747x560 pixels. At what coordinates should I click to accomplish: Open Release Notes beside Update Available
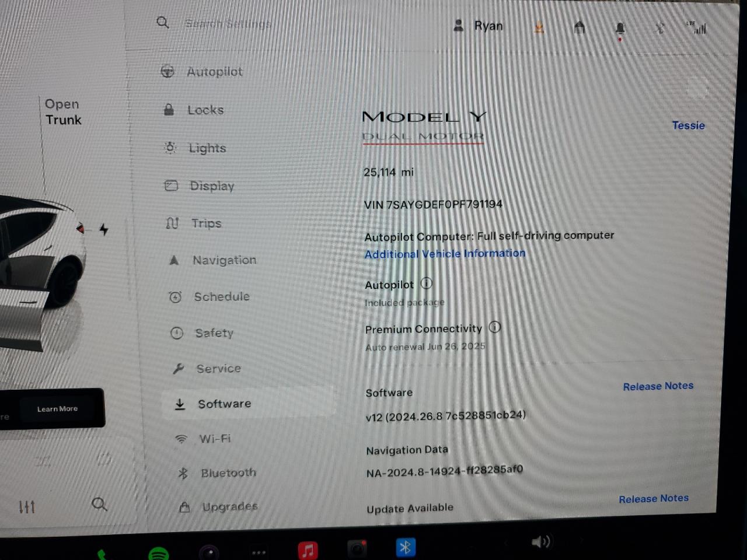[654, 499]
